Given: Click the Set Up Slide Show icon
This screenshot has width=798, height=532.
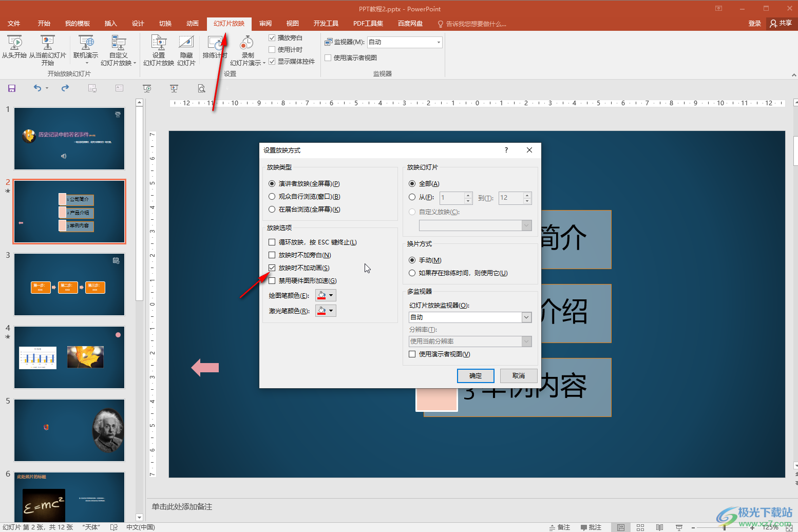Looking at the screenshot, I should 159,43.
